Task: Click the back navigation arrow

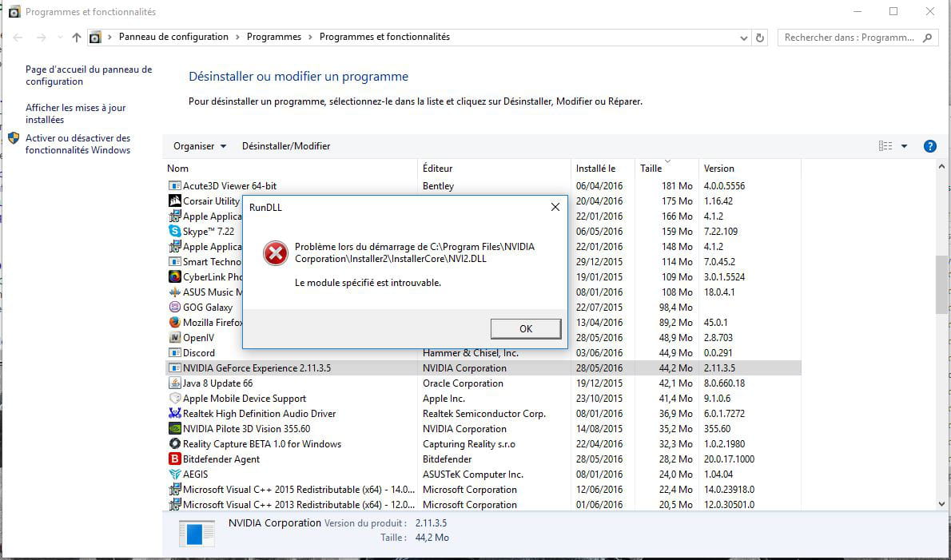Action: (18, 38)
